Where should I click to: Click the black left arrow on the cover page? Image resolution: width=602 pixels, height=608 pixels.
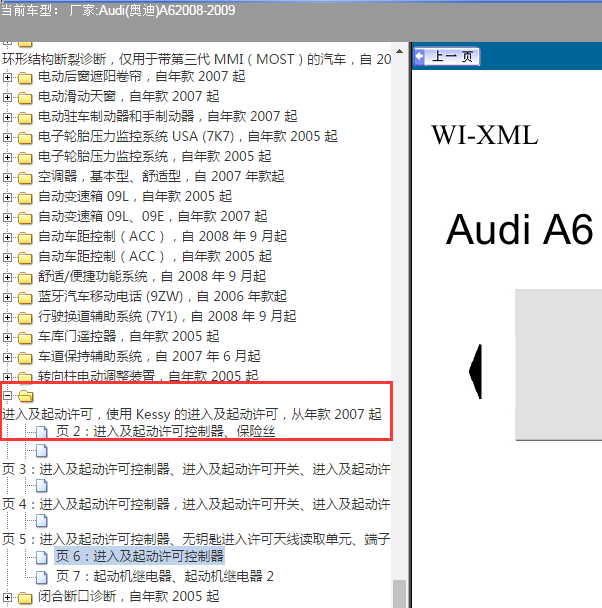click(476, 371)
